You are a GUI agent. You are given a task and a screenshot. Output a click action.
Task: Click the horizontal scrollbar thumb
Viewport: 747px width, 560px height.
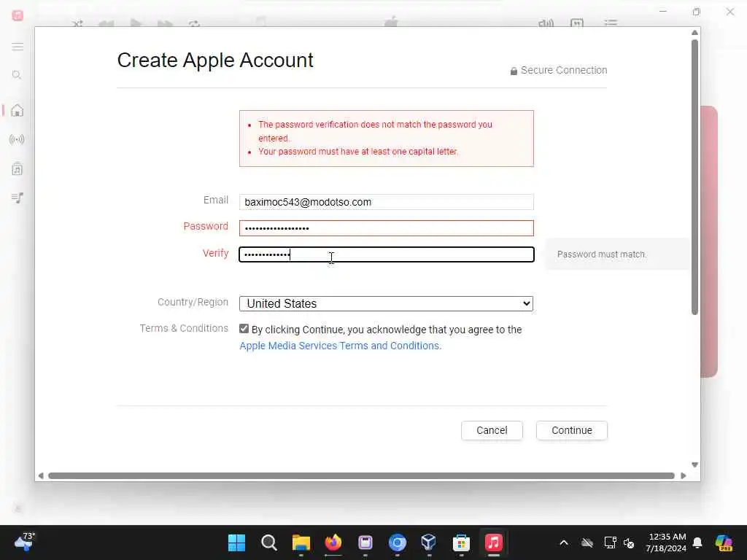[362, 475]
